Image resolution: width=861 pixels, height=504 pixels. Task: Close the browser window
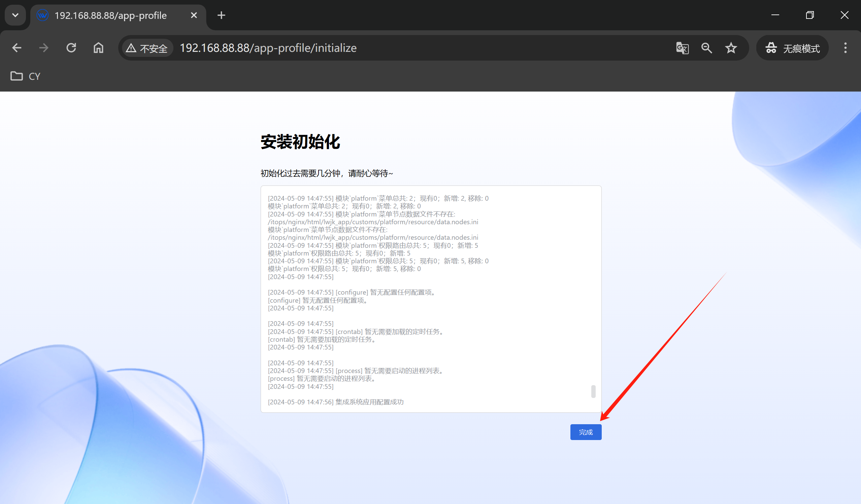[x=844, y=15]
